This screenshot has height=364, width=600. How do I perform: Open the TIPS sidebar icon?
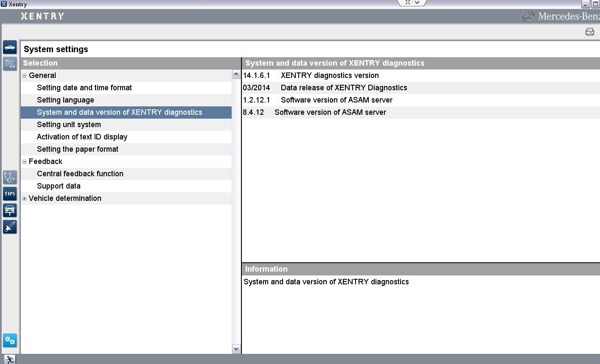[x=10, y=194]
